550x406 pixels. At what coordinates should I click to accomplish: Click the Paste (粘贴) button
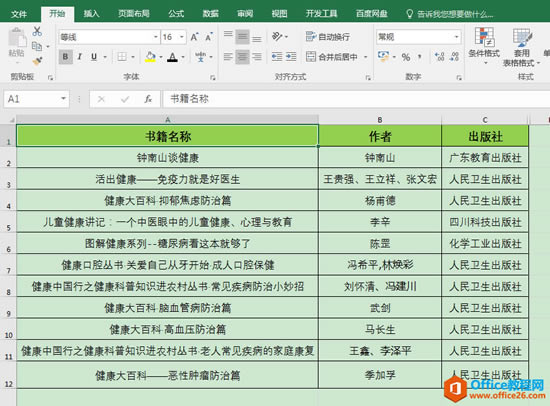[x=16, y=45]
